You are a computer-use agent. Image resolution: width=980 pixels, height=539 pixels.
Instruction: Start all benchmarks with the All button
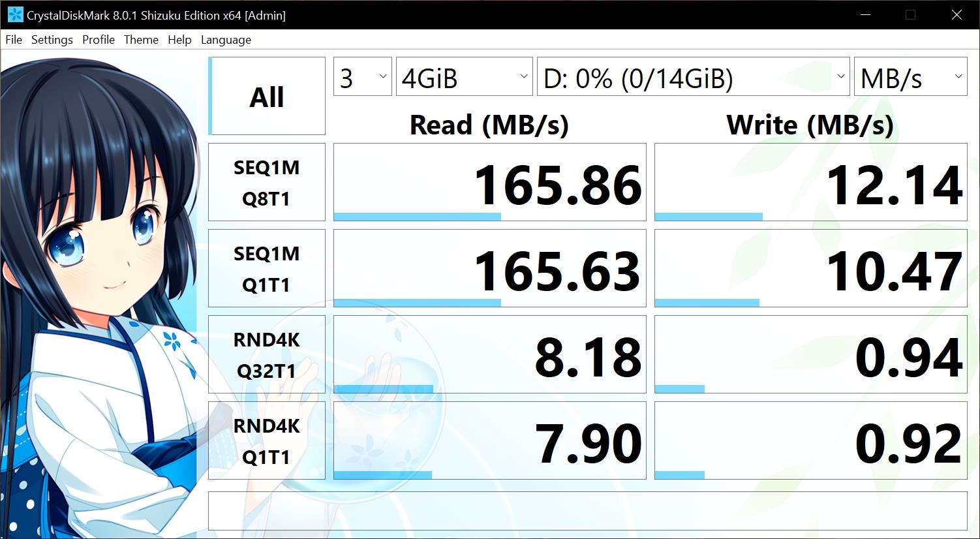267,96
